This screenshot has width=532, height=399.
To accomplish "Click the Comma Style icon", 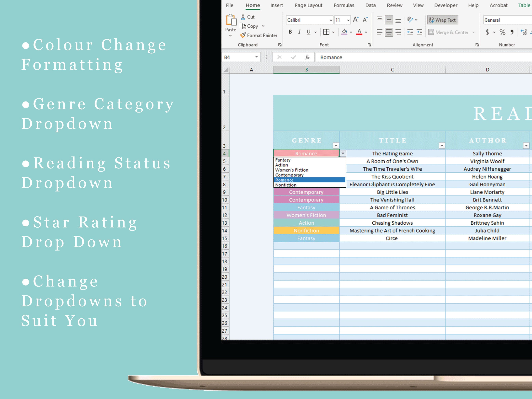I will click(512, 32).
